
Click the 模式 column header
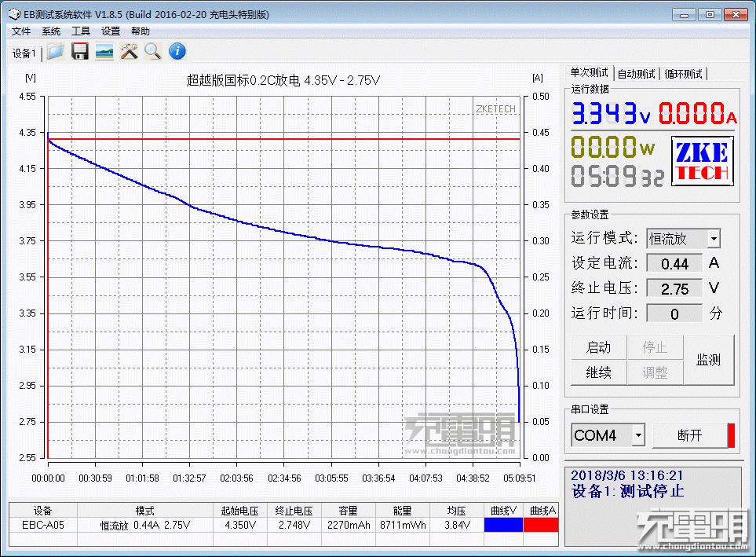click(x=145, y=510)
